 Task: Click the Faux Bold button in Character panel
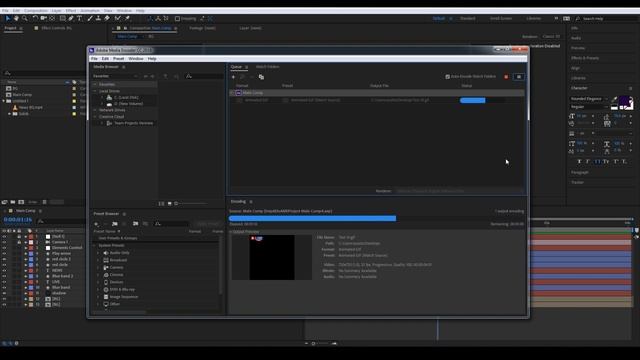pyautogui.click(x=579, y=162)
